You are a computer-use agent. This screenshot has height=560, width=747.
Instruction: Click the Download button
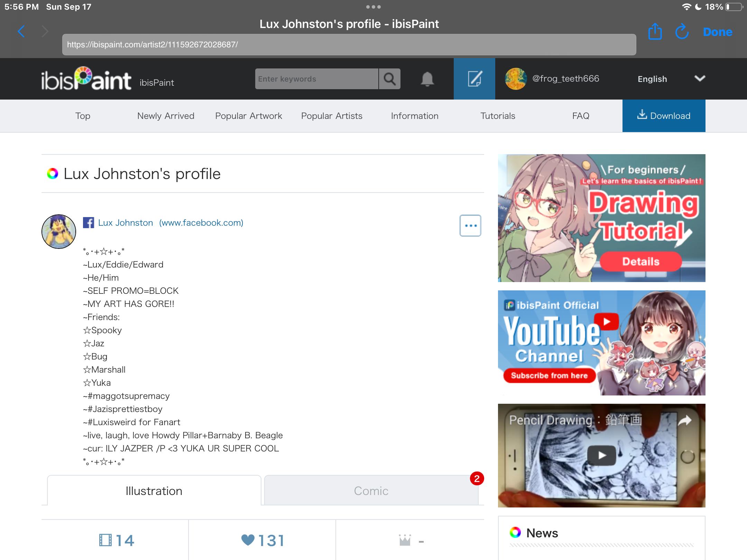664,116
